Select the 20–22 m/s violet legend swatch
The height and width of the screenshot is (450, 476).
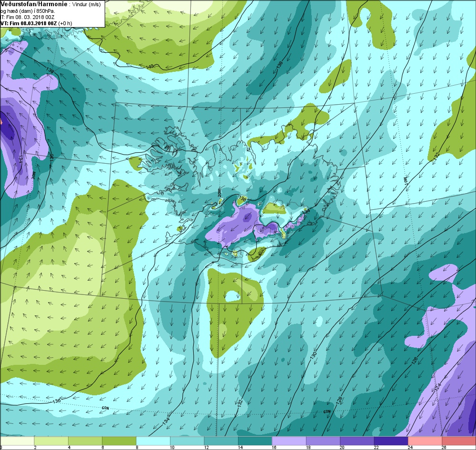pyautogui.click(x=357, y=440)
